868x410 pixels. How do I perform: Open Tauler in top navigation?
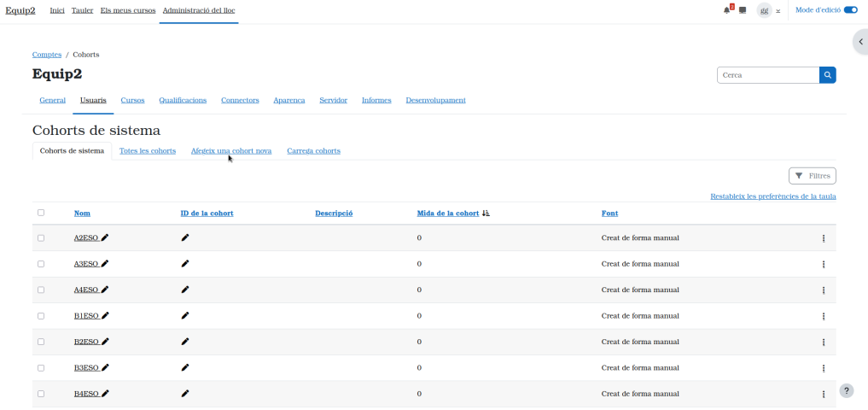[x=83, y=10]
